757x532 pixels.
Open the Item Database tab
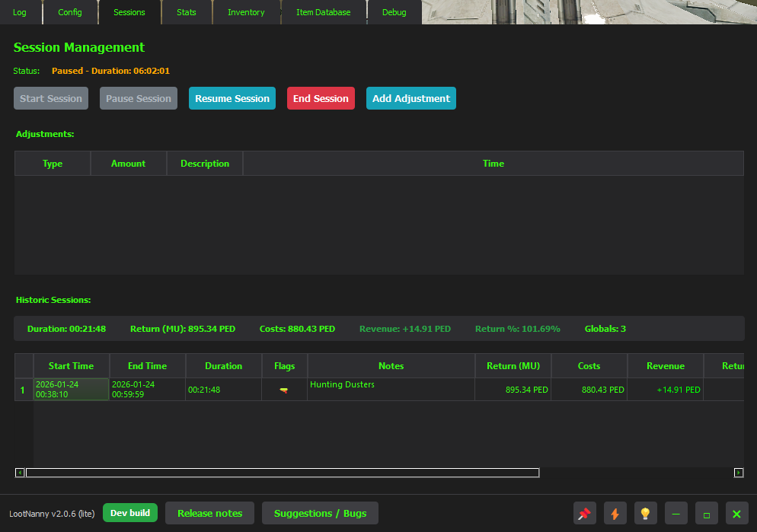324,12
